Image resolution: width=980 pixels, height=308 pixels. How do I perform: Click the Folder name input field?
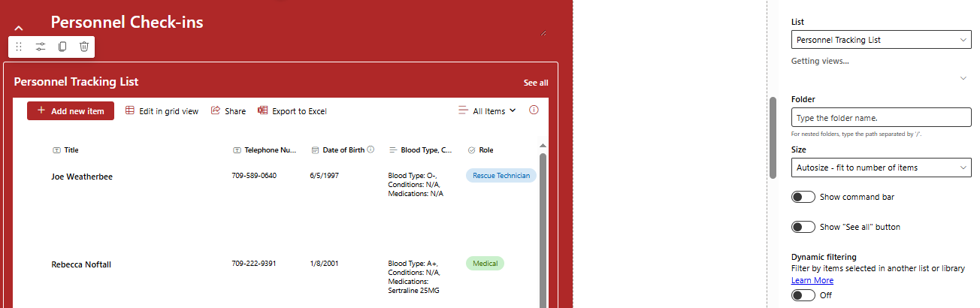pyautogui.click(x=882, y=117)
